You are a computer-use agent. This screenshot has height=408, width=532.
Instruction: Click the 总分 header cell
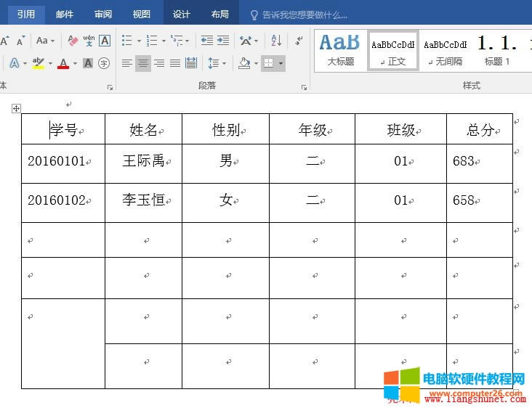[x=480, y=129]
